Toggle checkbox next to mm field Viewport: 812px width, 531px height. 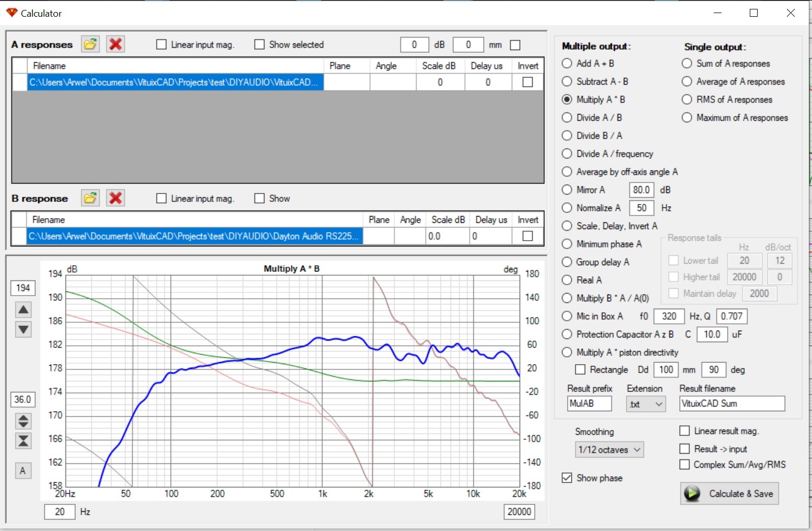(516, 45)
